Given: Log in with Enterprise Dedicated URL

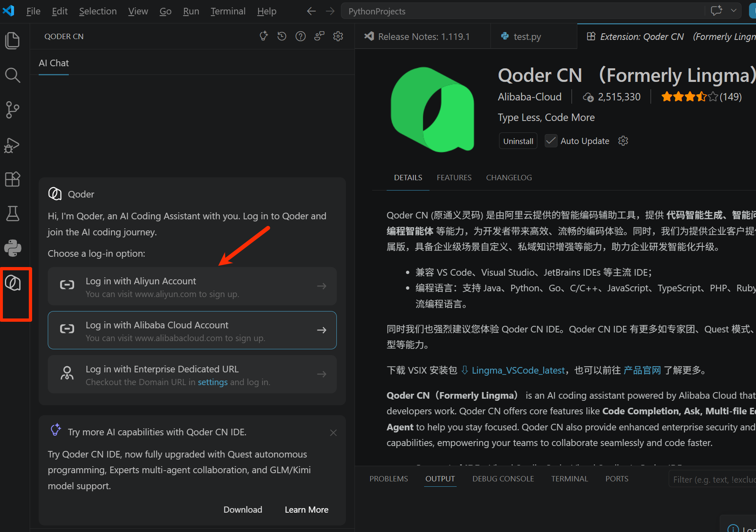Looking at the screenshot, I should click(x=192, y=374).
